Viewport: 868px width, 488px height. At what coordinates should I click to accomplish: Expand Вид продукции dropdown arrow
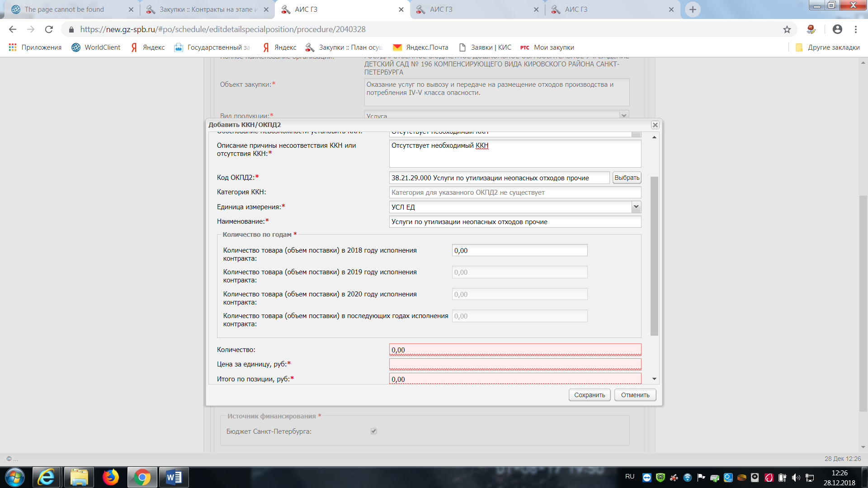(x=624, y=116)
